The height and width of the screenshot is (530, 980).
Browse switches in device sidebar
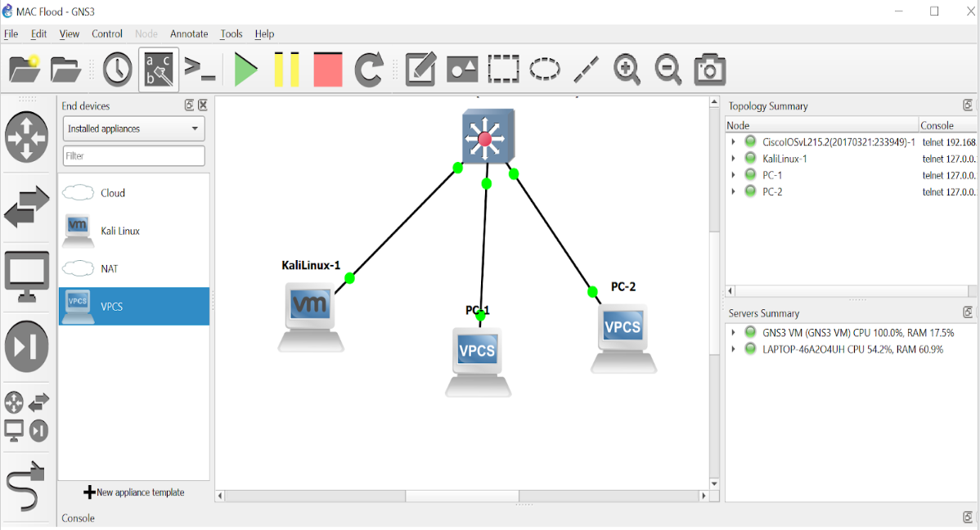tap(26, 207)
